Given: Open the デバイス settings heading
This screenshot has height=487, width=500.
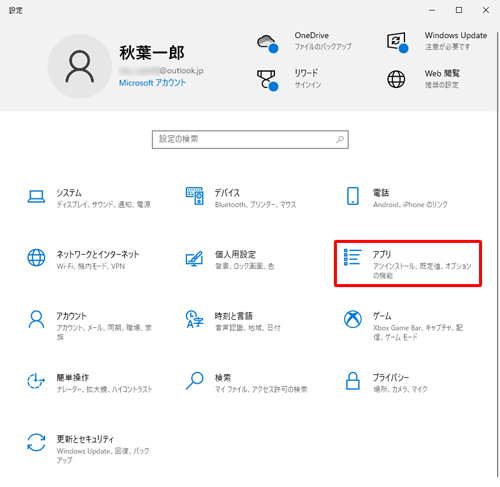Looking at the screenshot, I should click(x=227, y=193).
